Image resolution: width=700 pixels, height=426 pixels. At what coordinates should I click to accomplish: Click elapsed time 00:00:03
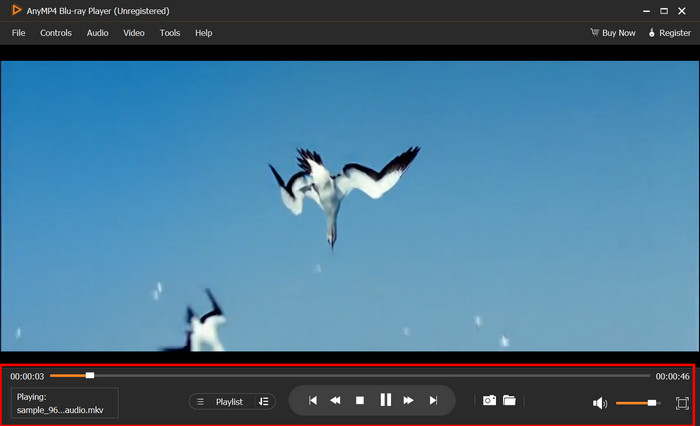click(x=27, y=376)
